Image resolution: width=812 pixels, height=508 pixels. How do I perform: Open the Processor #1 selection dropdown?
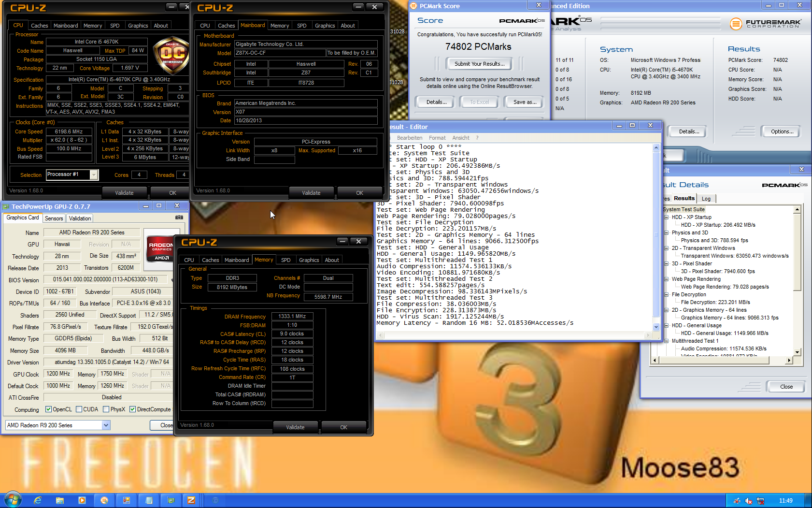pos(94,174)
